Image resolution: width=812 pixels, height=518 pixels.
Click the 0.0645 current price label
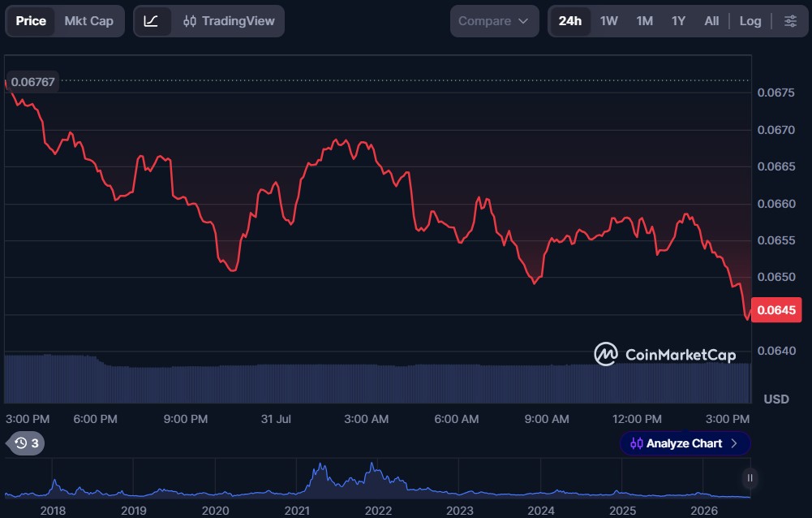click(x=776, y=310)
